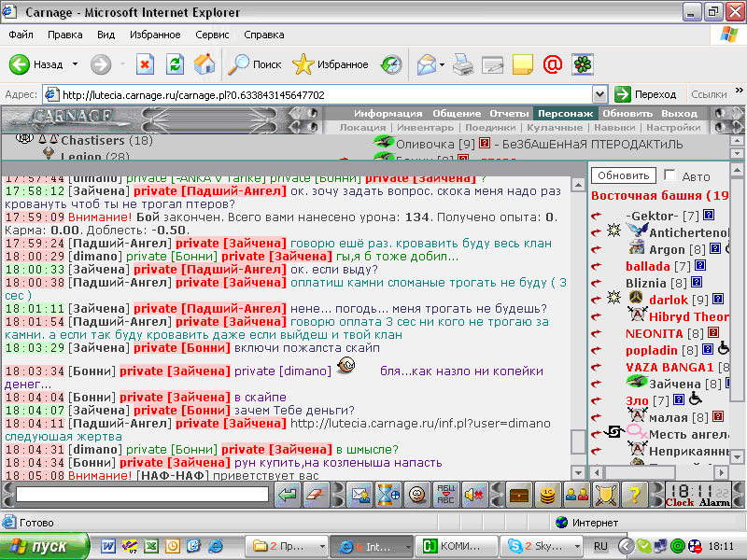
Task: Open the two-people friends icon
Action: (x=576, y=495)
